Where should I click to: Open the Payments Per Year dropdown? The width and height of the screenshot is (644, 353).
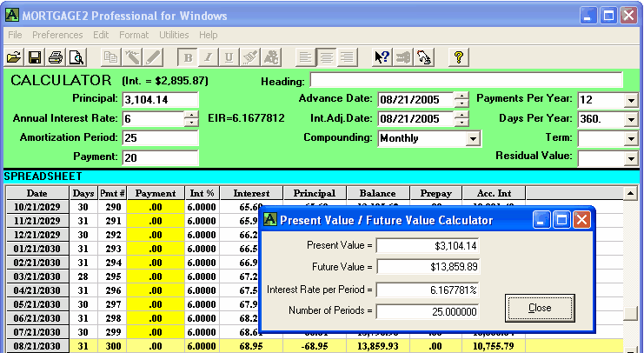[x=631, y=99]
